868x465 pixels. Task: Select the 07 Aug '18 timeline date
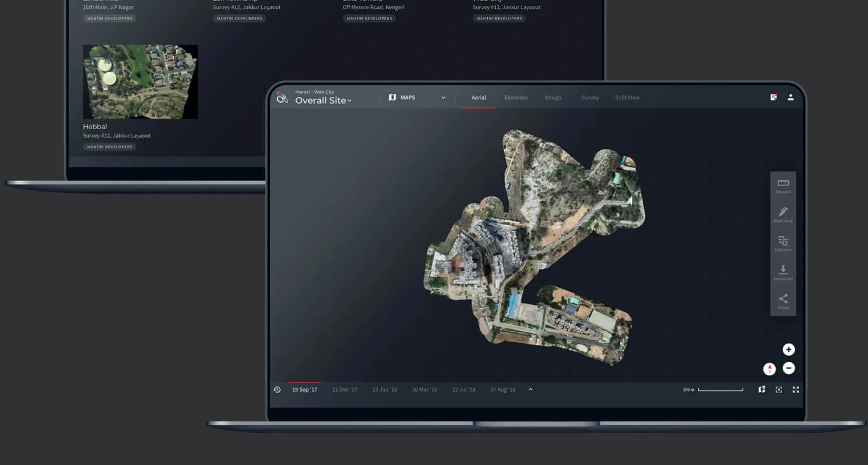(503, 390)
